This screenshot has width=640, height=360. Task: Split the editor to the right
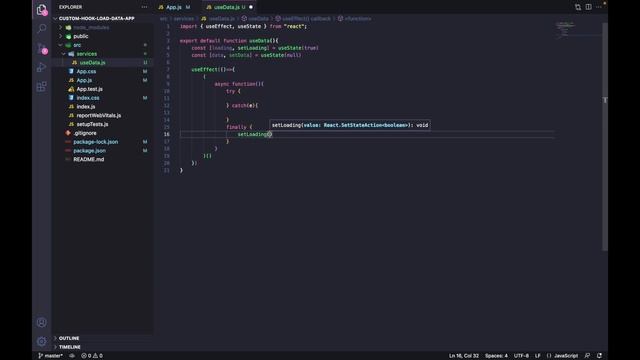[588, 7]
